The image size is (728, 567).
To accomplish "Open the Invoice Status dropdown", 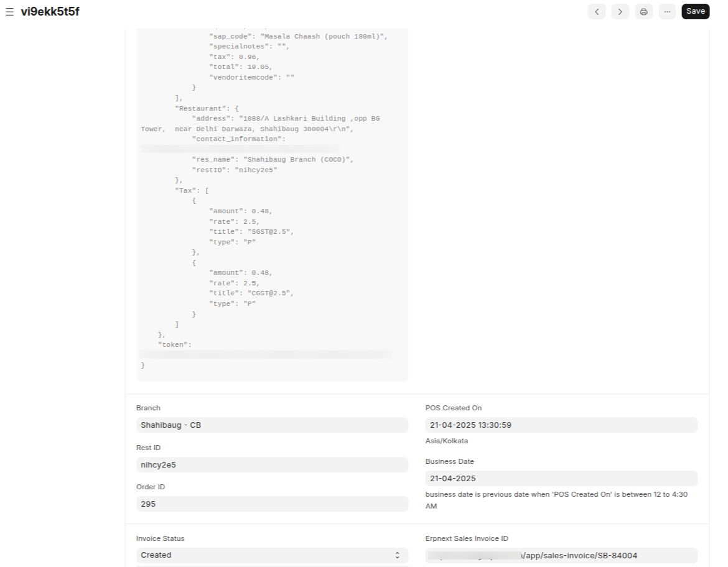I will (x=272, y=555).
